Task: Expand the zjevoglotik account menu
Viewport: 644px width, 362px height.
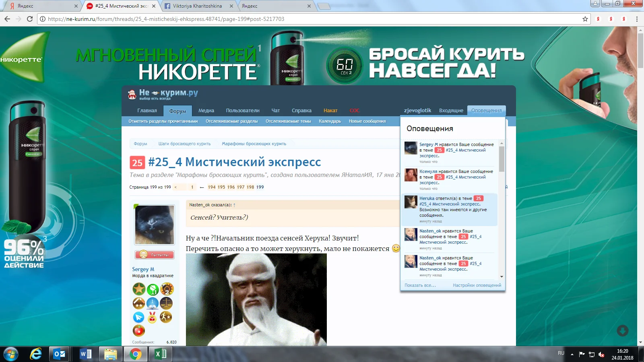Action: 417,111
